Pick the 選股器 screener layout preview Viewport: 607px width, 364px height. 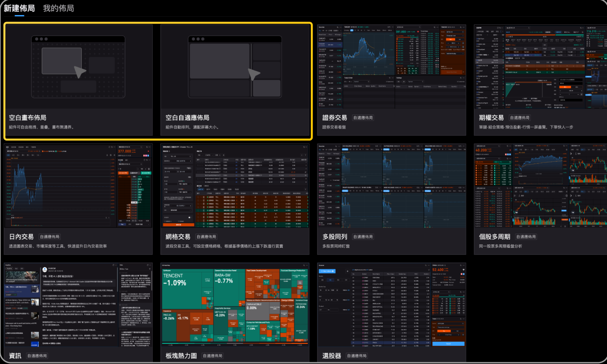pos(391,305)
